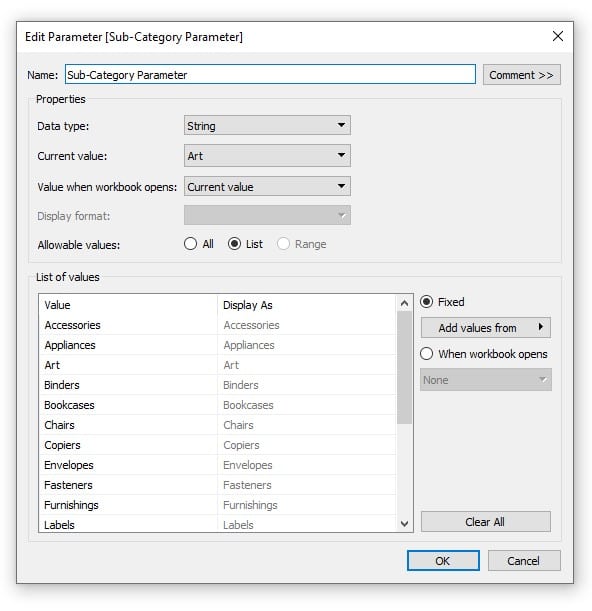Click the list scrollbar down arrow

(404, 523)
